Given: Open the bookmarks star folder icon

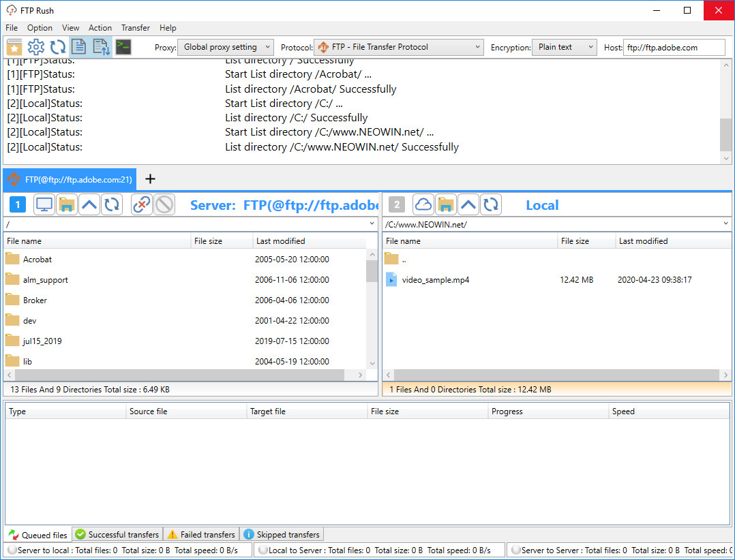Looking at the screenshot, I should pyautogui.click(x=14, y=47).
